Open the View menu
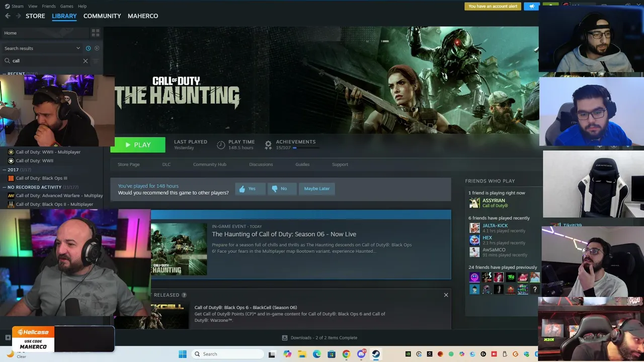This screenshot has width=644, height=362. (33, 6)
